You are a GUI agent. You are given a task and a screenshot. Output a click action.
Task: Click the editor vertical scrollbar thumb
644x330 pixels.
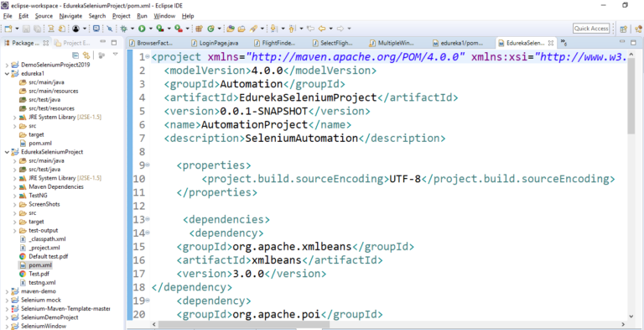pos(631,96)
